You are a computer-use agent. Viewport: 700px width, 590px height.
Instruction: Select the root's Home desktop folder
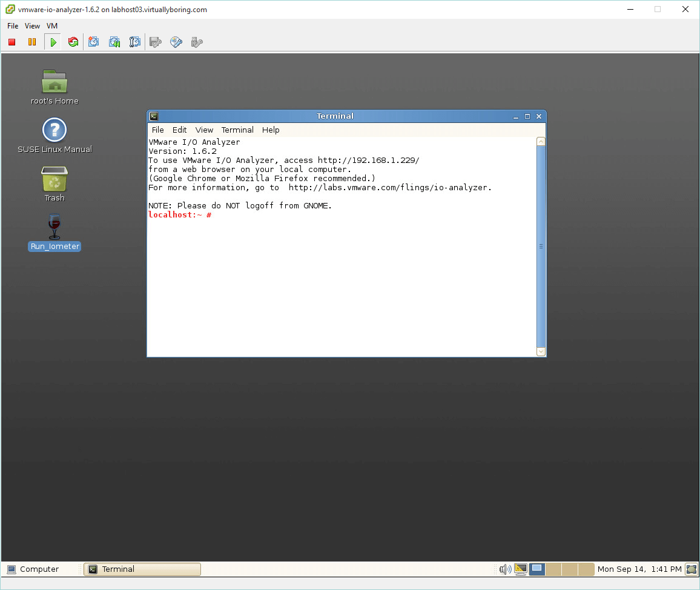tap(54, 87)
